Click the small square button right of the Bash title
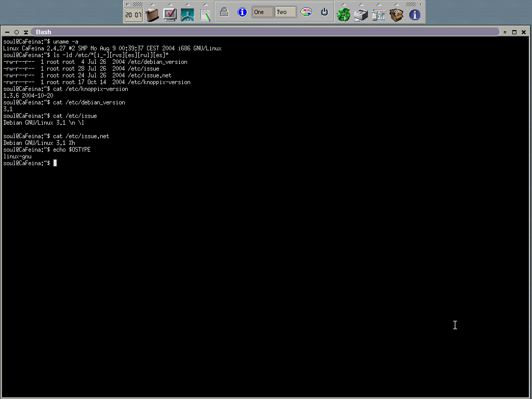 point(505,32)
